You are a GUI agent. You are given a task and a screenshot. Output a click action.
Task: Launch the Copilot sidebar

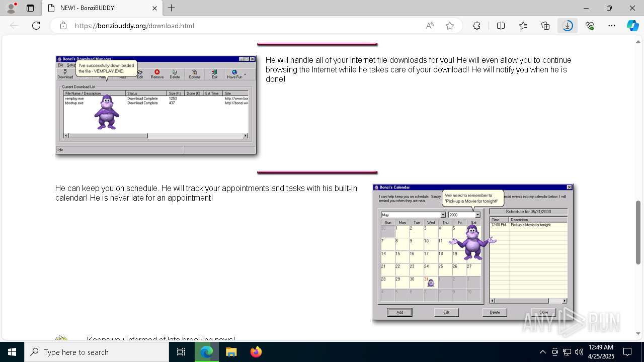pos(633,26)
